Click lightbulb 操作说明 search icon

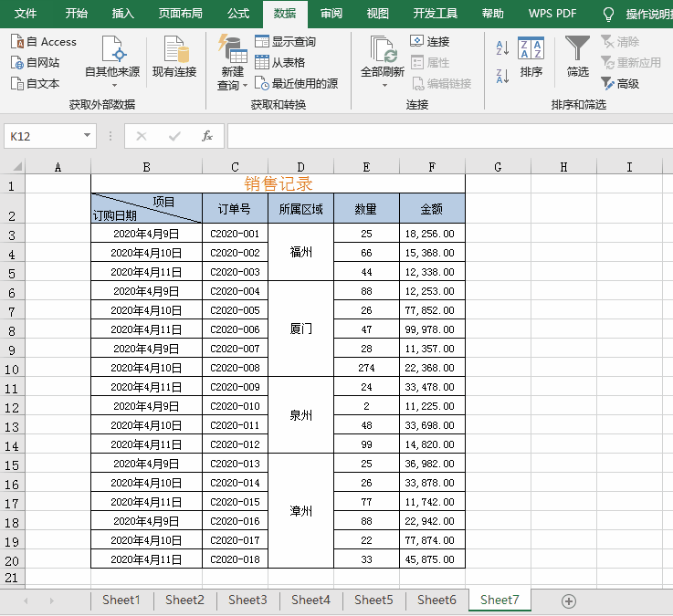608,15
